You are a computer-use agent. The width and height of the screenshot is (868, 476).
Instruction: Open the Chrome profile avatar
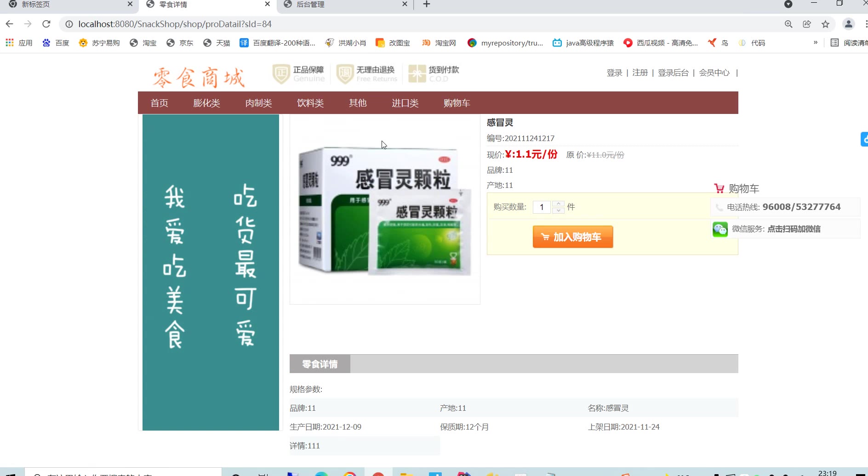click(849, 24)
